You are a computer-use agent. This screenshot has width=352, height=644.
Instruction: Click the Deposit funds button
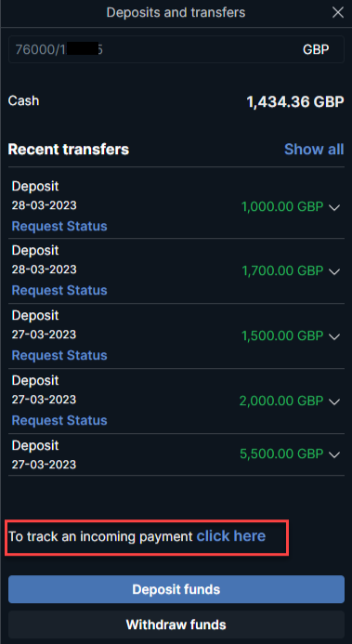coord(176,589)
